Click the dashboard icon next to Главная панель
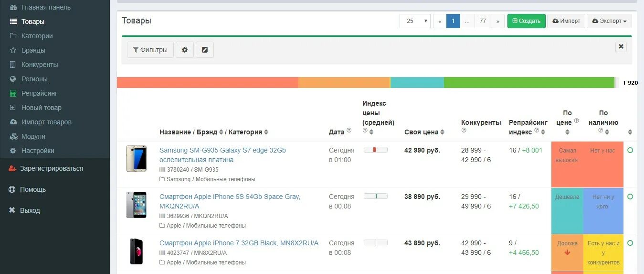Screen dimensions: 644x274 pyautogui.click(x=13, y=7)
